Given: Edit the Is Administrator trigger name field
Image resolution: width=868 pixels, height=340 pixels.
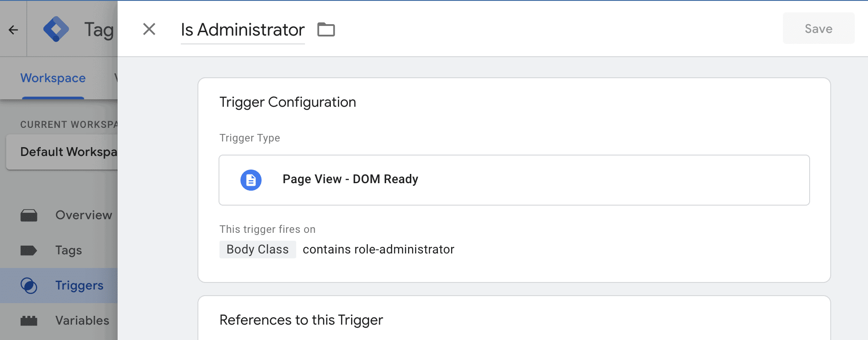Looking at the screenshot, I should pyautogui.click(x=243, y=30).
